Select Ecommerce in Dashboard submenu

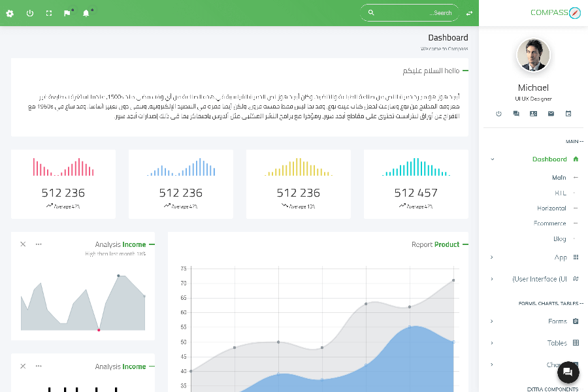pyautogui.click(x=549, y=223)
